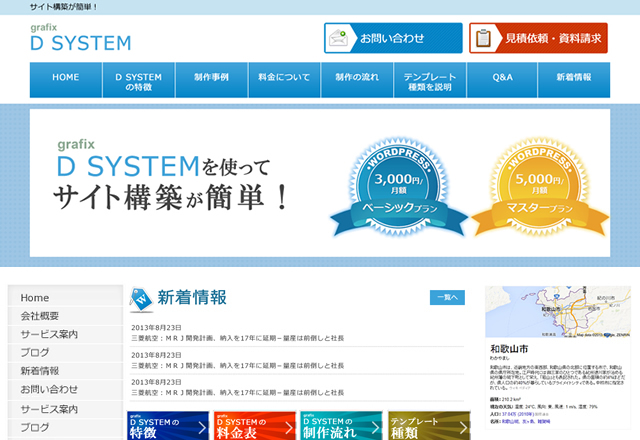The height and width of the screenshot is (440, 640).
Task: Open 新着情報 in the left sidebar
Action: [x=65, y=371]
